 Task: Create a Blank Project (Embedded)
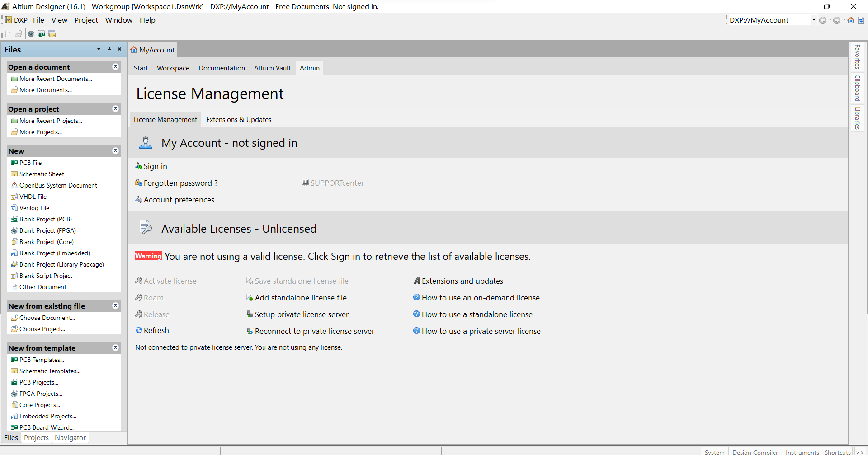click(x=51, y=253)
